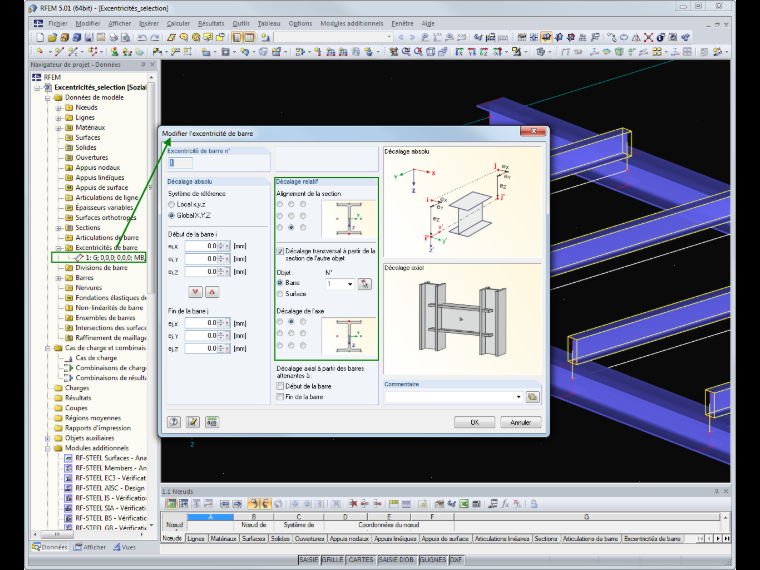Switch to the Sections table tab
Viewport: 760px width, 570px height.
tap(546, 538)
